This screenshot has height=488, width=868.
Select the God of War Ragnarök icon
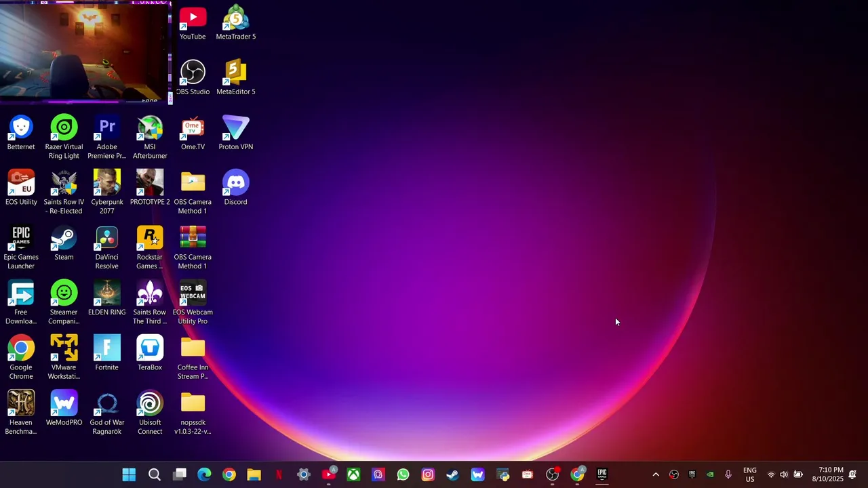pos(106,412)
